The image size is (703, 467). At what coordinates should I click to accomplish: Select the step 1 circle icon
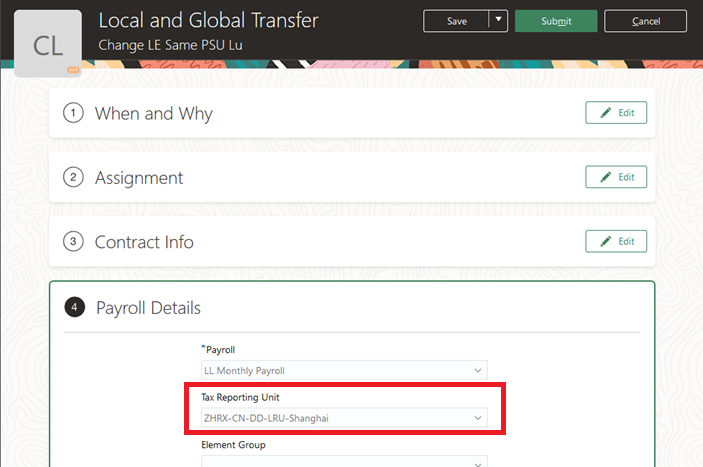[x=73, y=113]
